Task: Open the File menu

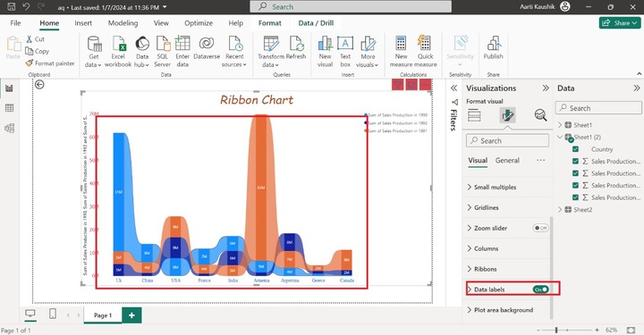Action: [x=15, y=23]
